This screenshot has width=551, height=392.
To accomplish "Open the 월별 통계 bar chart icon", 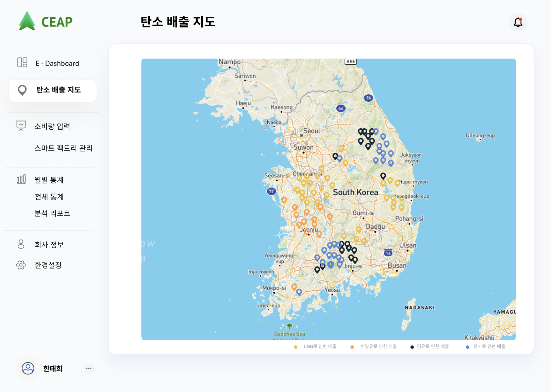I will [x=21, y=180].
